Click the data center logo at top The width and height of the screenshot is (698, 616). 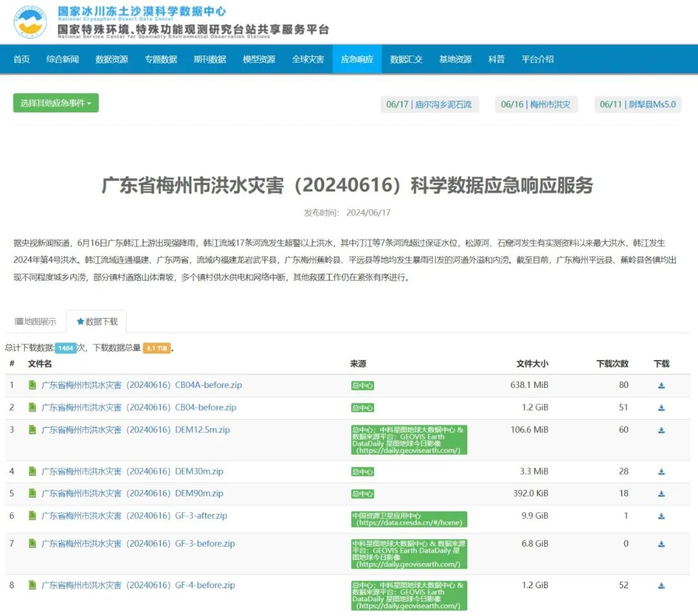tap(30, 21)
